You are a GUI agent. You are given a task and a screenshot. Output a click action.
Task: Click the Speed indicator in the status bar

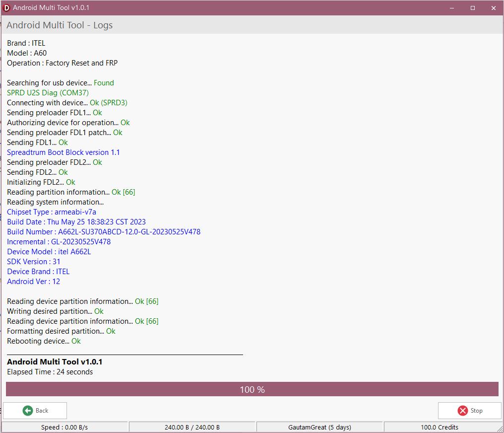[65, 427]
